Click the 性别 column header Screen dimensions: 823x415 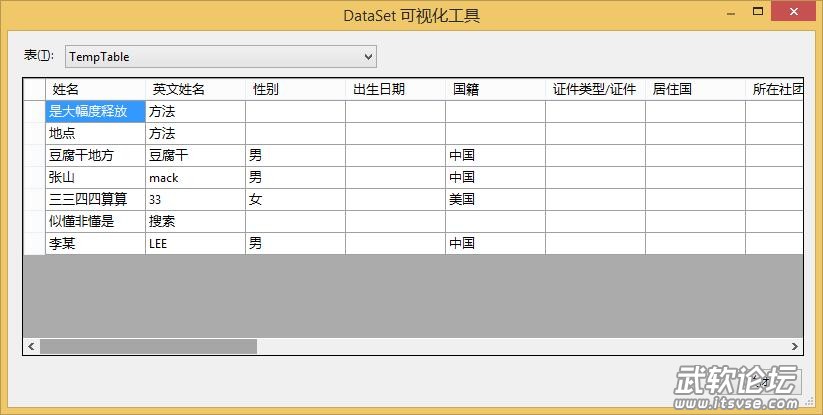tap(296, 90)
